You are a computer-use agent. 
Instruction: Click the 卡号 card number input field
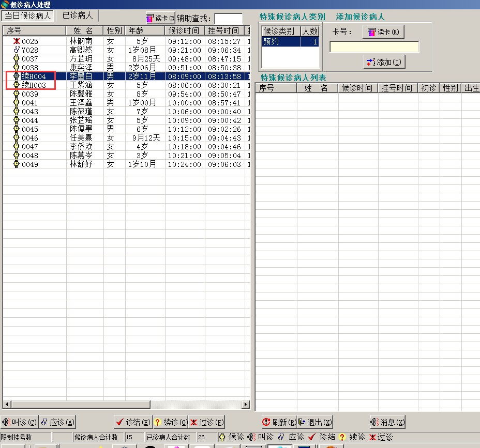click(374, 47)
